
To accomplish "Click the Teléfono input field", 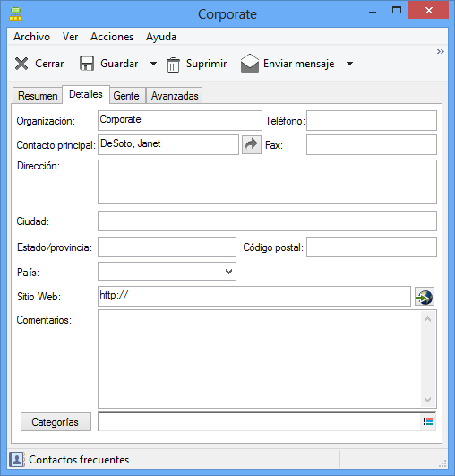I will [372, 120].
